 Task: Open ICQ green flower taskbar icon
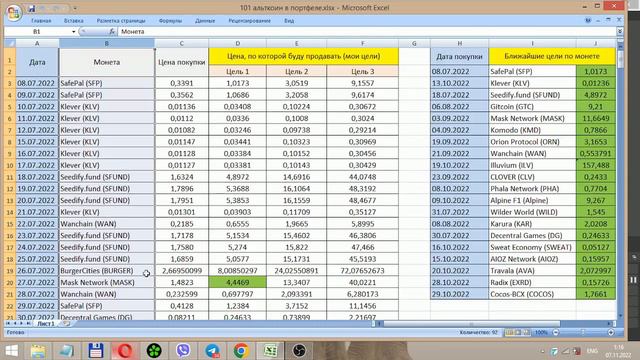pos(154,350)
